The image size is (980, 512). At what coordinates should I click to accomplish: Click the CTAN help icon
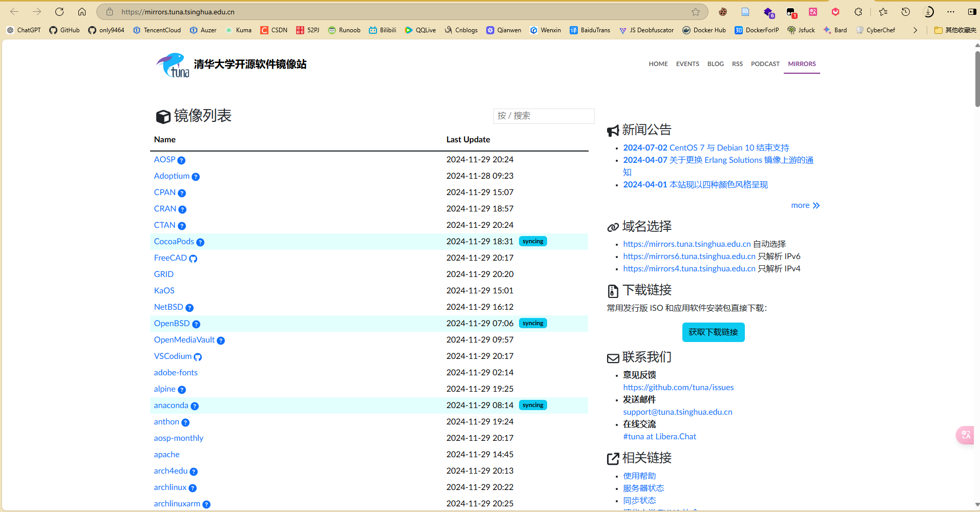(182, 226)
